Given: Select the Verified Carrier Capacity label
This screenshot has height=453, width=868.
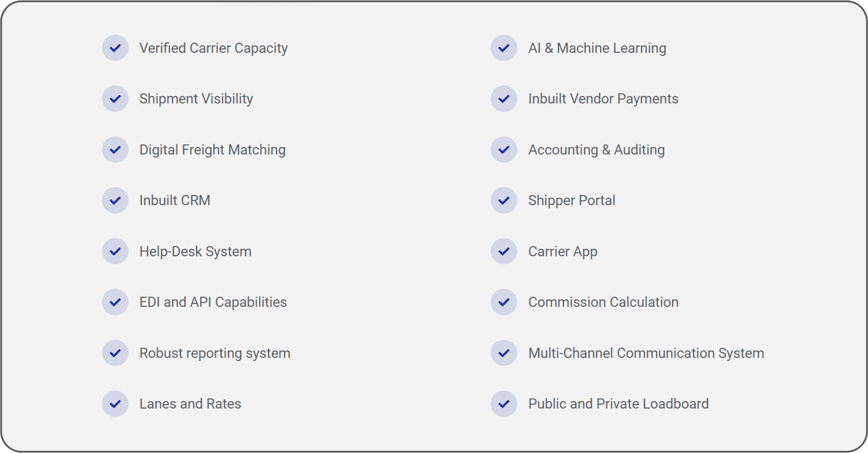Looking at the screenshot, I should (x=213, y=48).
